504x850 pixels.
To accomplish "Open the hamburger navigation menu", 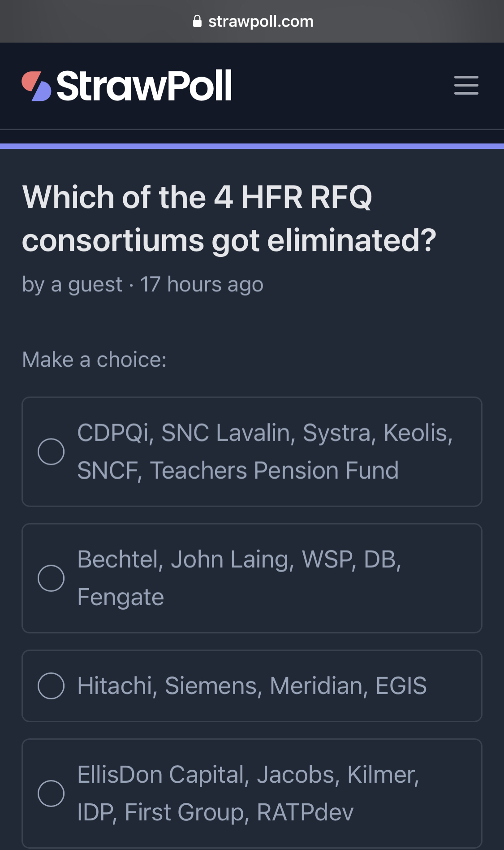I will [x=466, y=85].
